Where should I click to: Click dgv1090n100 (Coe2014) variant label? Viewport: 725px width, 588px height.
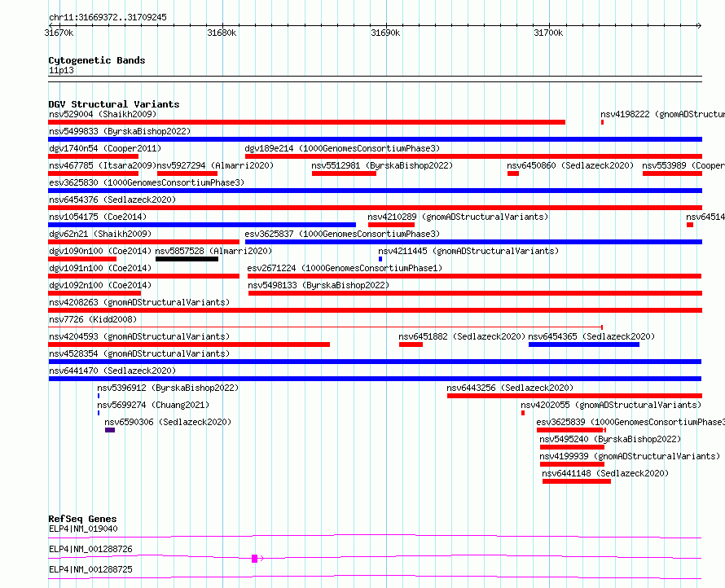[100, 251]
